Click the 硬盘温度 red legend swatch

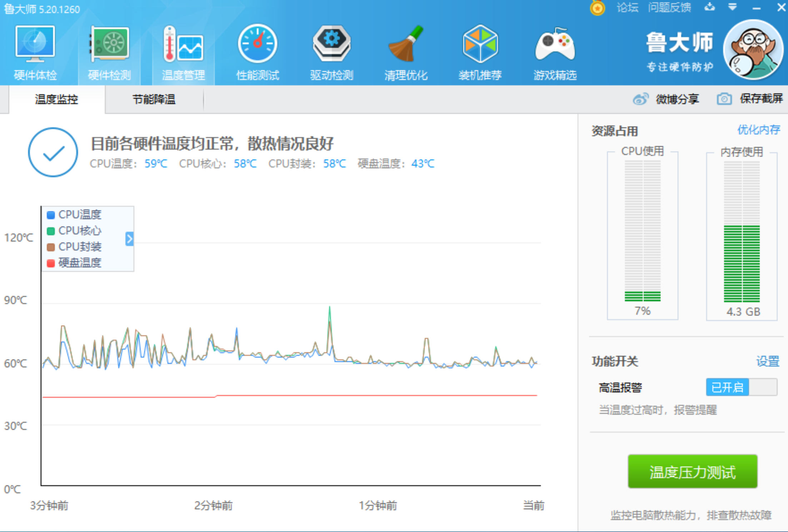(x=51, y=263)
